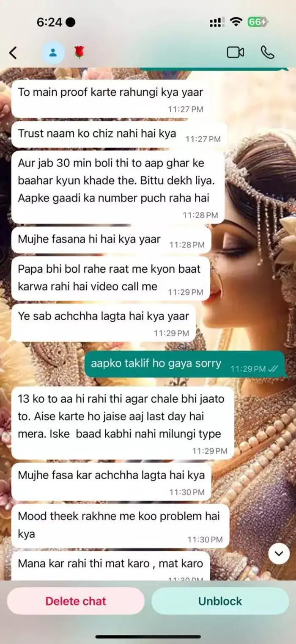This screenshot has height=644, width=296.
Task: Tap the 'Ye sab achchha lagta hai' message
Action: click(103, 323)
